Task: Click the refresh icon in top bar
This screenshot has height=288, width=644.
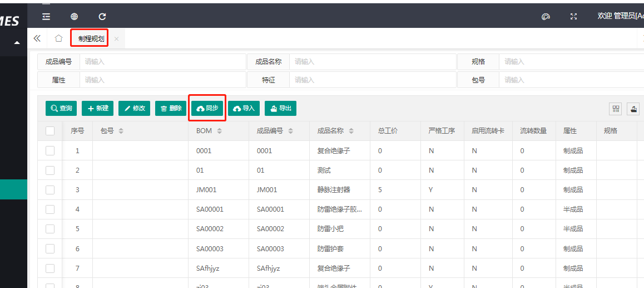Action: click(x=102, y=17)
